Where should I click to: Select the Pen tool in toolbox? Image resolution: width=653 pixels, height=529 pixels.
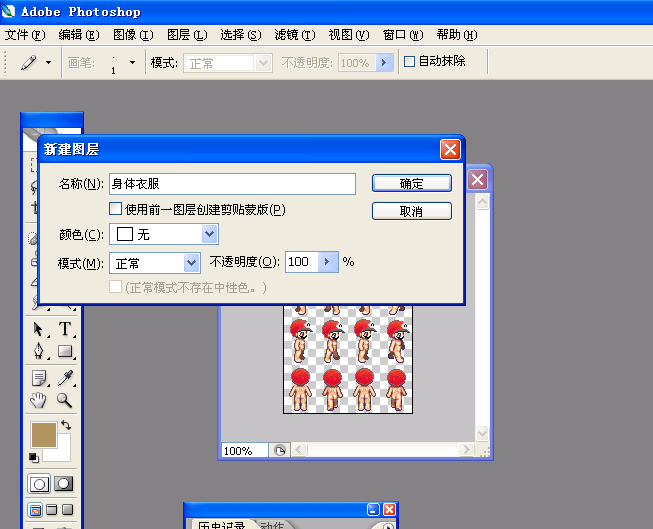coord(39,351)
